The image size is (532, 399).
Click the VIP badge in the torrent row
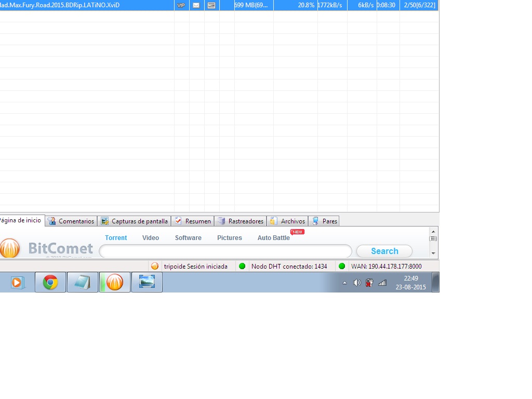tap(181, 5)
